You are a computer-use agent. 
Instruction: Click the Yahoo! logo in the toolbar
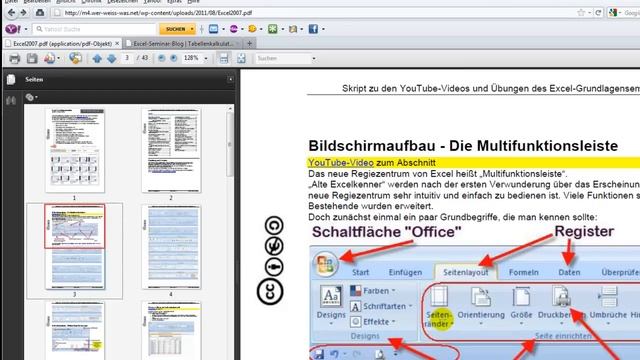point(13,29)
